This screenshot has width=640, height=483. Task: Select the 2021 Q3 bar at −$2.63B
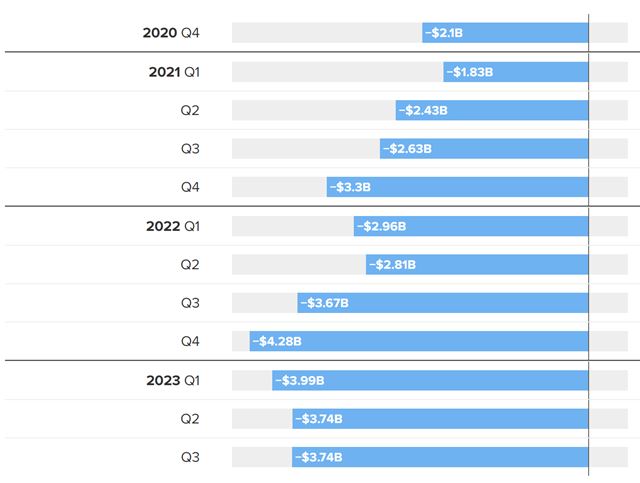point(484,149)
